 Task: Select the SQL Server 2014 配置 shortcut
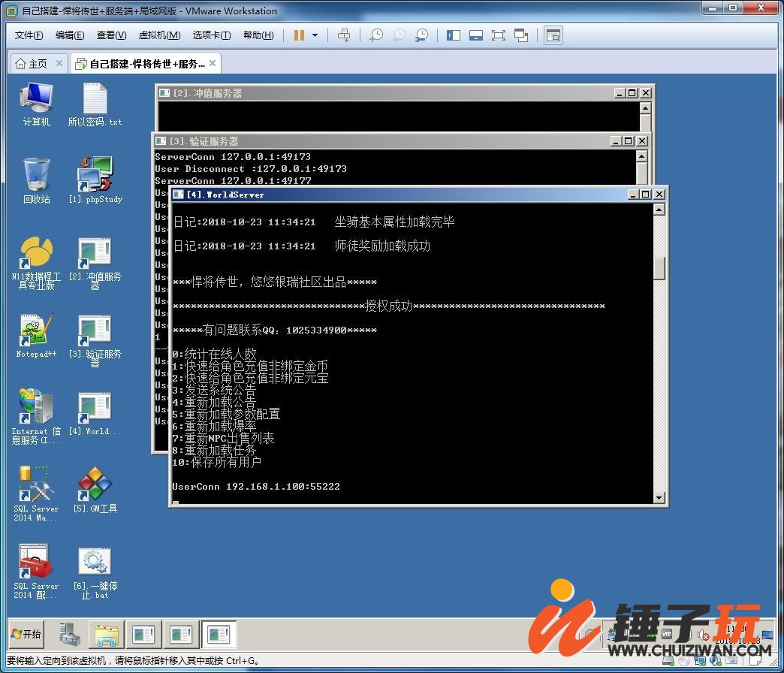pos(36,572)
